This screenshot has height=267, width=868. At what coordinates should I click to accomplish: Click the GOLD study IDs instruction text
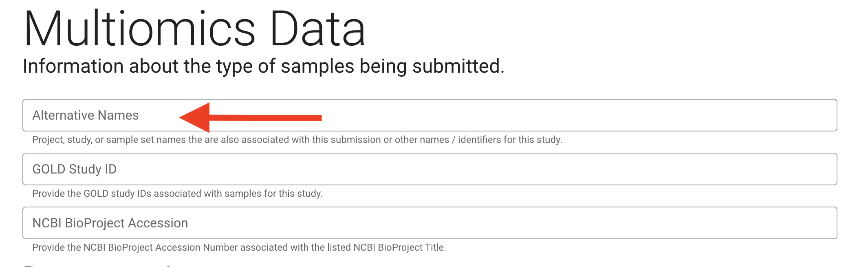(x=177, y=194)
